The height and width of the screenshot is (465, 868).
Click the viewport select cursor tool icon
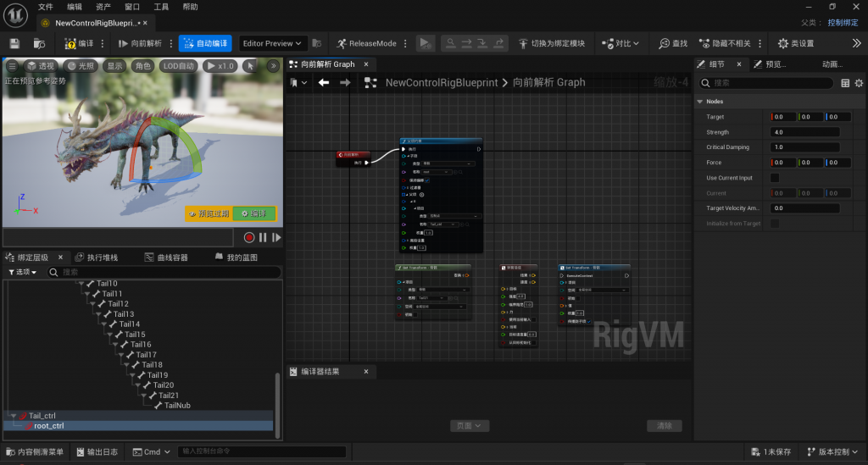tap(251, 66)
